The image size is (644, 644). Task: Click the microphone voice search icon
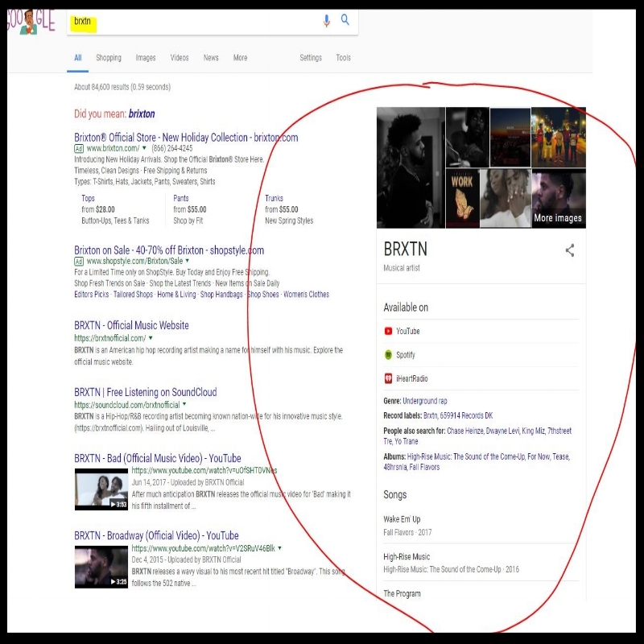coord(327,21)
